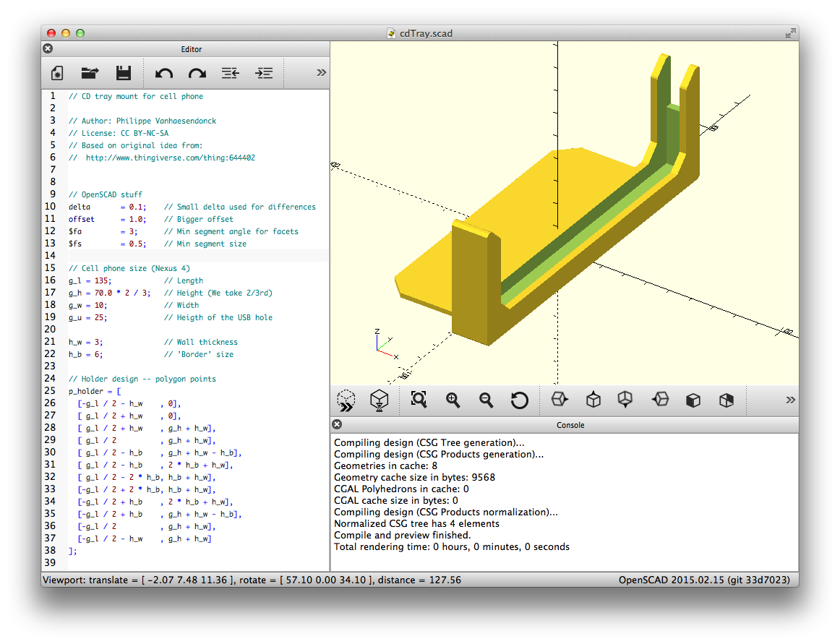The width and height of the screenshot is (840, 644).
Task: Unindent the selected code lines
Action: point(231,73)
